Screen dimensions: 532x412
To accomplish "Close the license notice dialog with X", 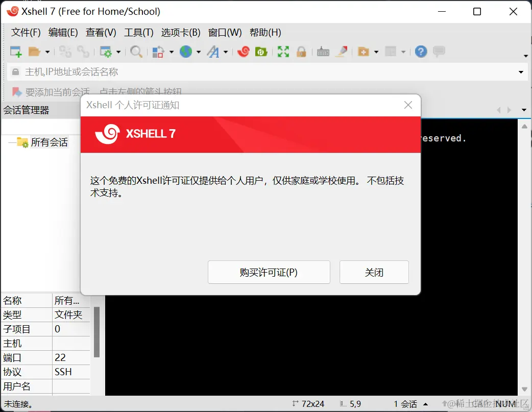I will pyautogui.click(x=408, y=105).
